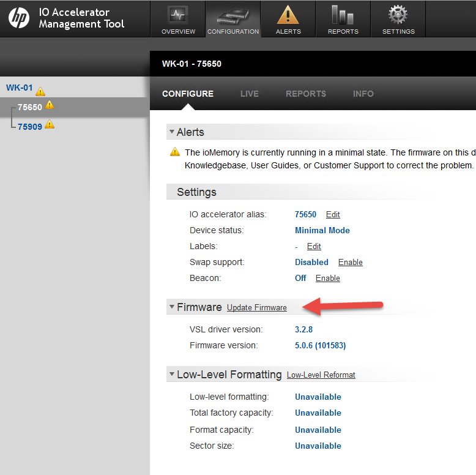Collapse the Low-Level Formatting section

coord(172,375)
